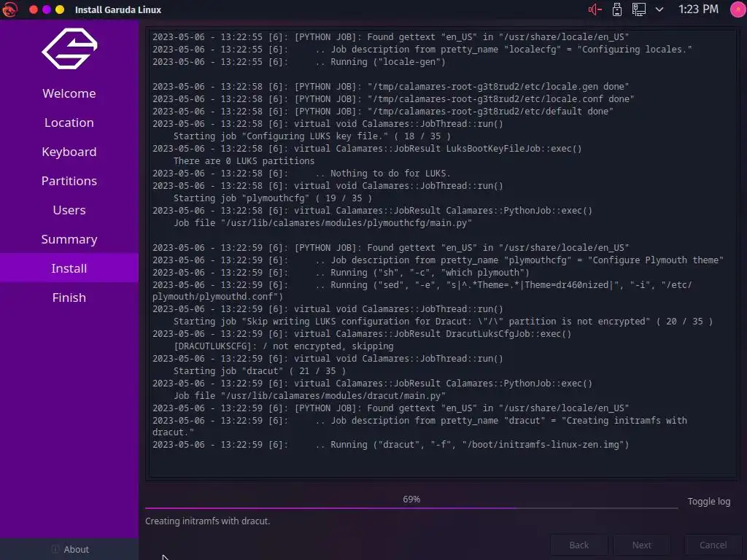747x560 pixels.
Task: Select the Users step
Action: coord(69,210)
